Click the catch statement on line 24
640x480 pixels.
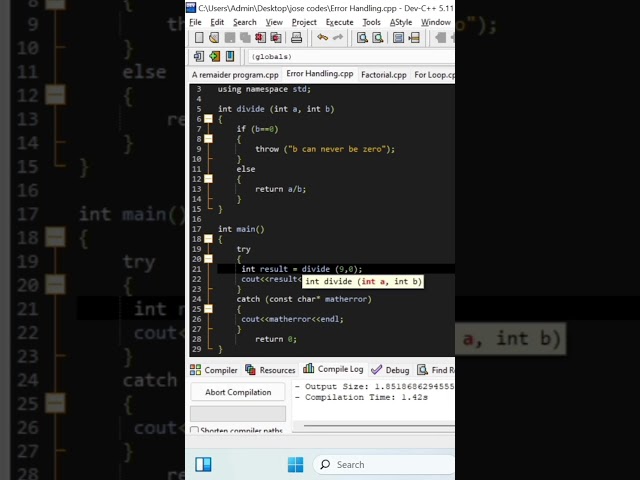(304, 299)
